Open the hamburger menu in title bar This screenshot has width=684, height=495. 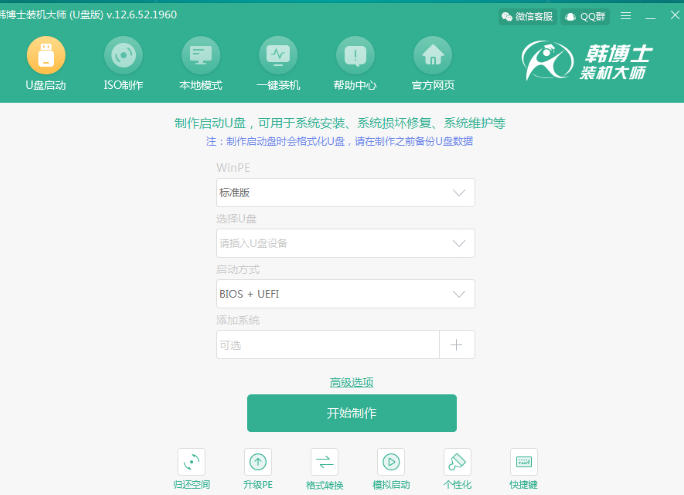[x=626, y=16]
